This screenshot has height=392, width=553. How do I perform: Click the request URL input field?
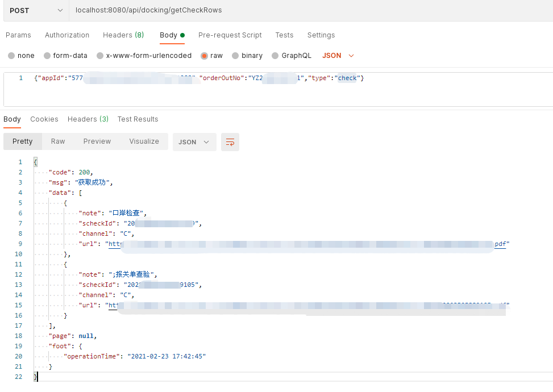point(307,10)
